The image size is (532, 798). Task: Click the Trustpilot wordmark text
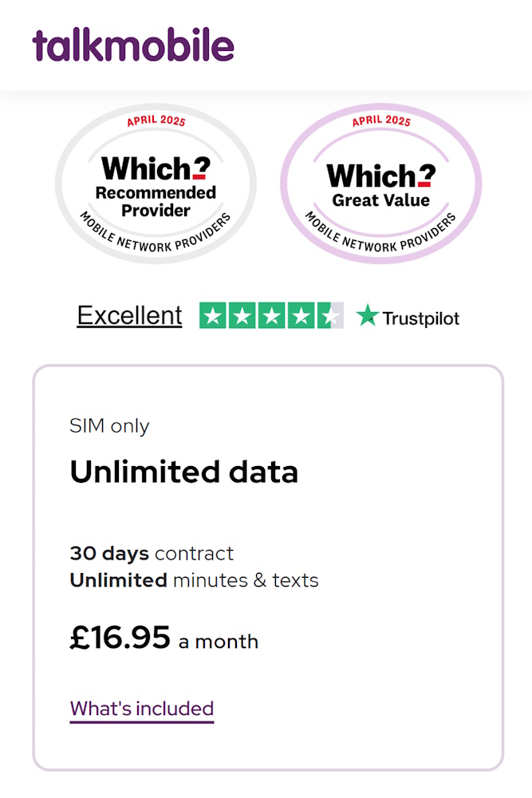[420, 318]
